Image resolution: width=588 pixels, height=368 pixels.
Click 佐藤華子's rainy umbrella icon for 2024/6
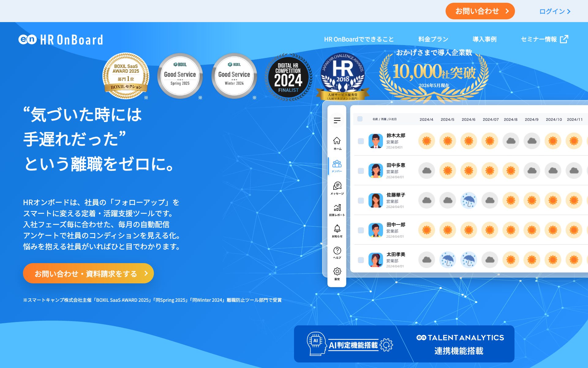click(469, 200)
